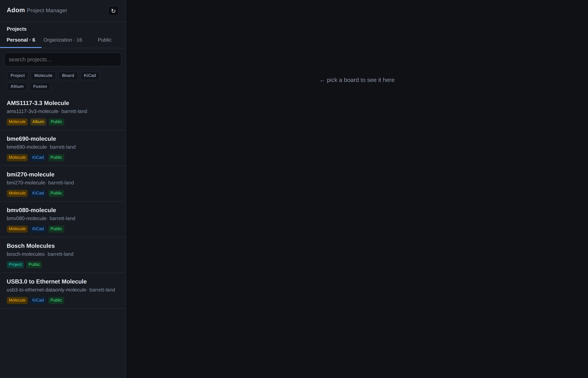Image resolution: width=588 pixels, height=378 pixels.
Task: Select the Public tab
Action: (105, 40)
